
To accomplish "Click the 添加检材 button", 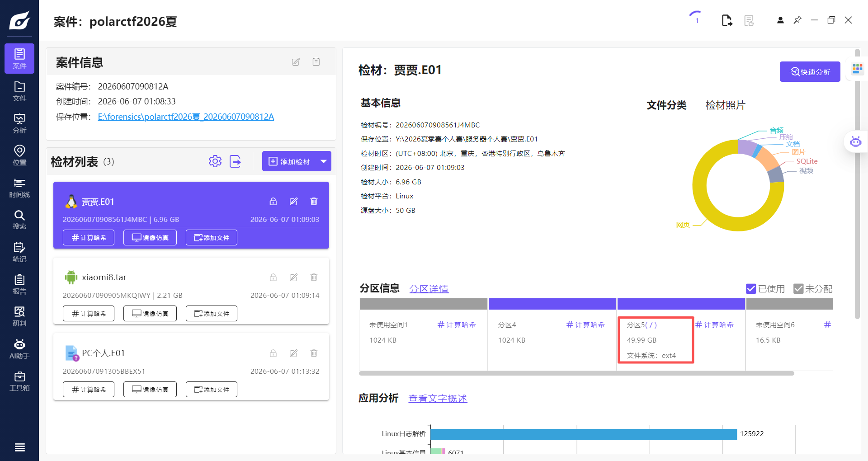I will tap(290, 161).
